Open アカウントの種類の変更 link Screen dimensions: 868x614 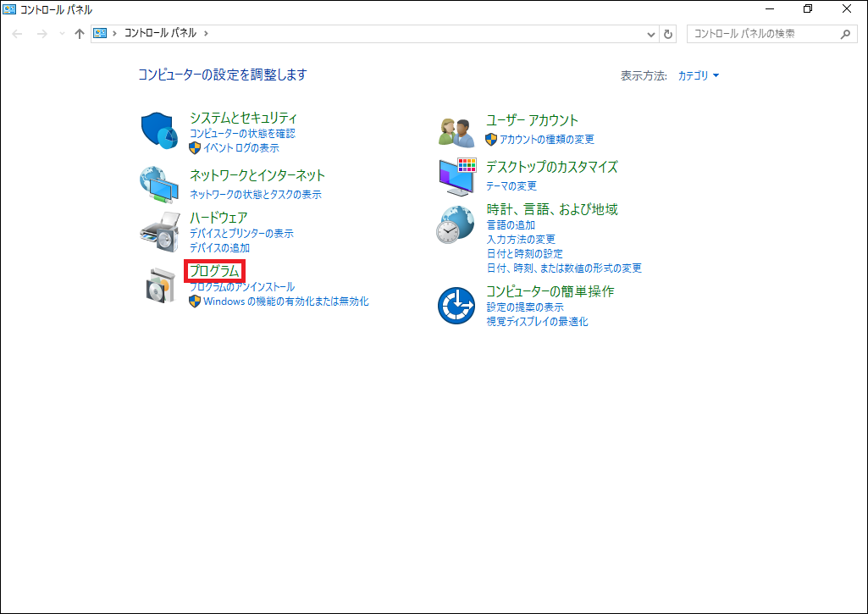point(547,140)
